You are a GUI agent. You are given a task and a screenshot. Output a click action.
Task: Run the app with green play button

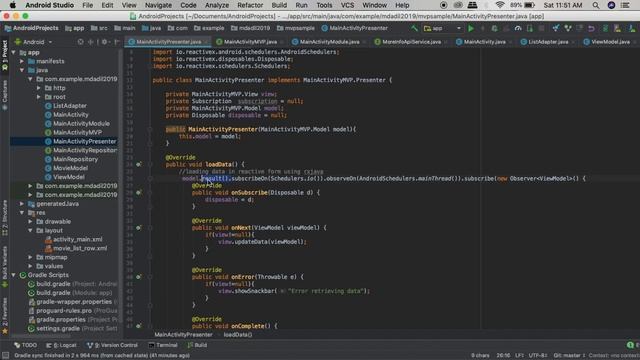(x=471, y=28)
